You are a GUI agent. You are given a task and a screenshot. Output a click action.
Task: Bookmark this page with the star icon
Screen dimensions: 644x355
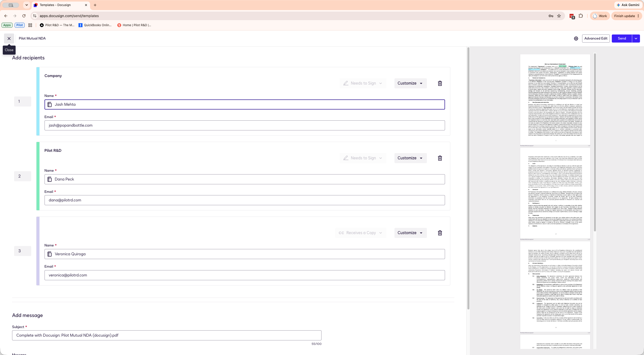559,16
